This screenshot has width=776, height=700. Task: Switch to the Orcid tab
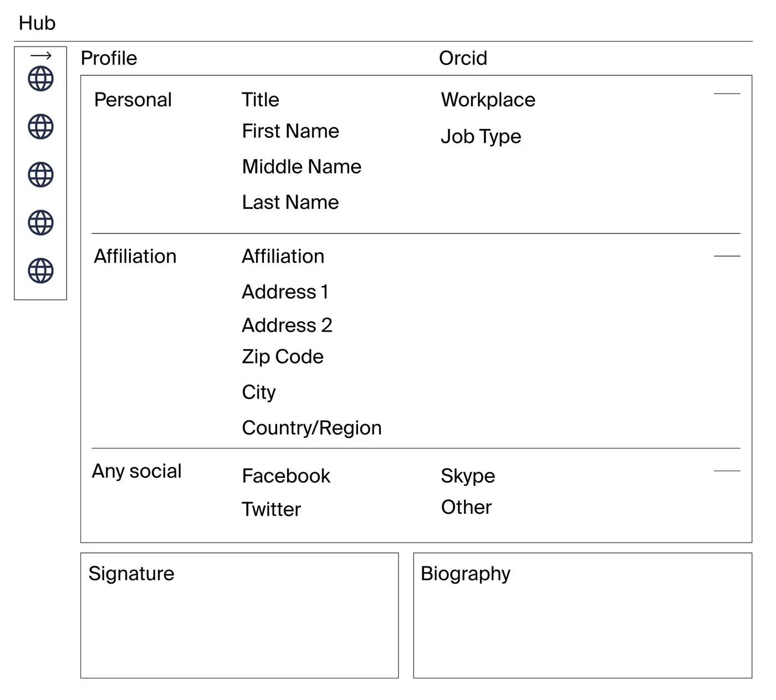click(463, 58)
